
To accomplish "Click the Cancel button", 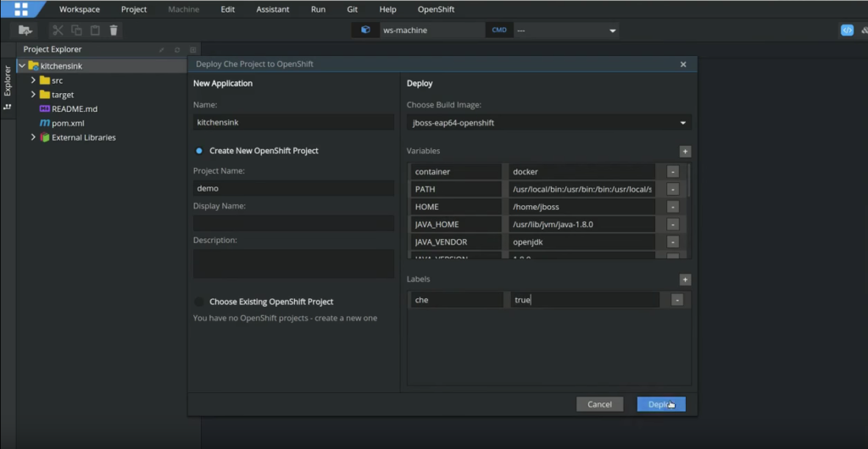I will coord(599,404).
